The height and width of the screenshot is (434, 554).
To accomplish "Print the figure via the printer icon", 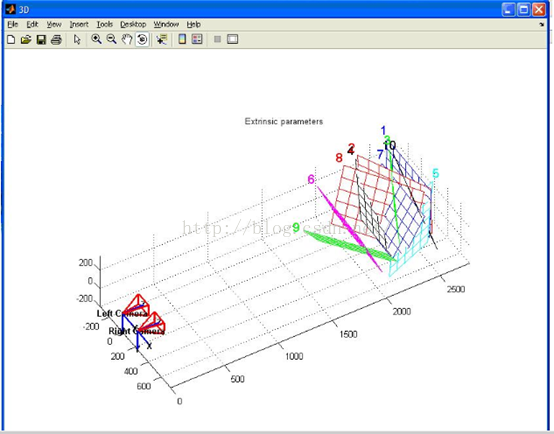I will click(56, 40).
